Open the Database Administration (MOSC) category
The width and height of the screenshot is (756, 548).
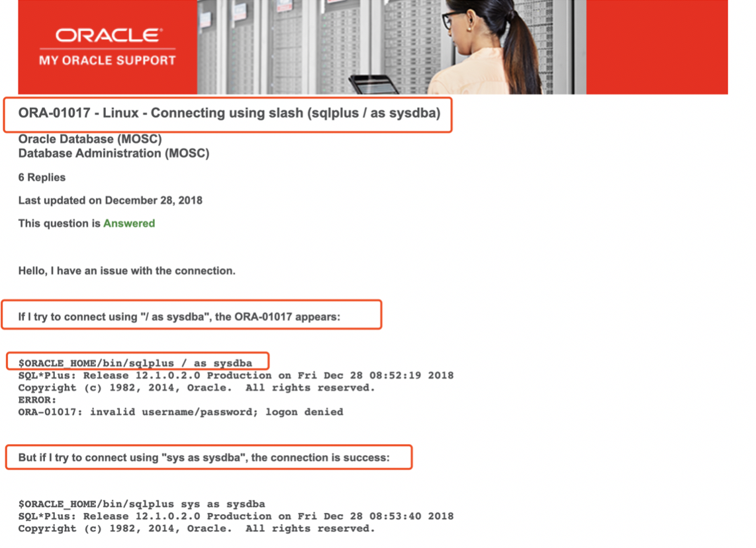point(114,154)
